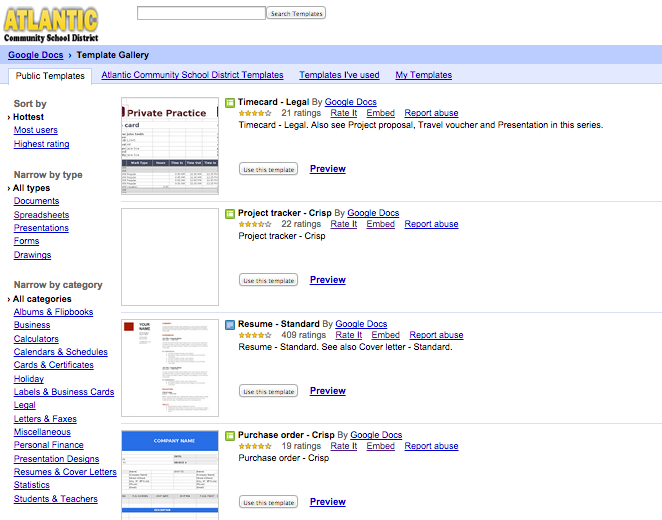Filter by Forms type
This screenshot has height=520, width=662.
(26, 241)
